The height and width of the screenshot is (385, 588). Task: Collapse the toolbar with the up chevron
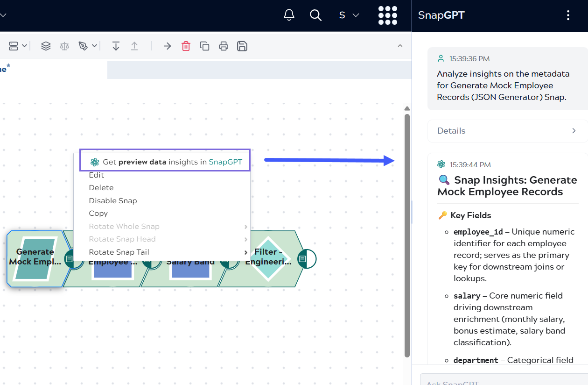point(400,46)
